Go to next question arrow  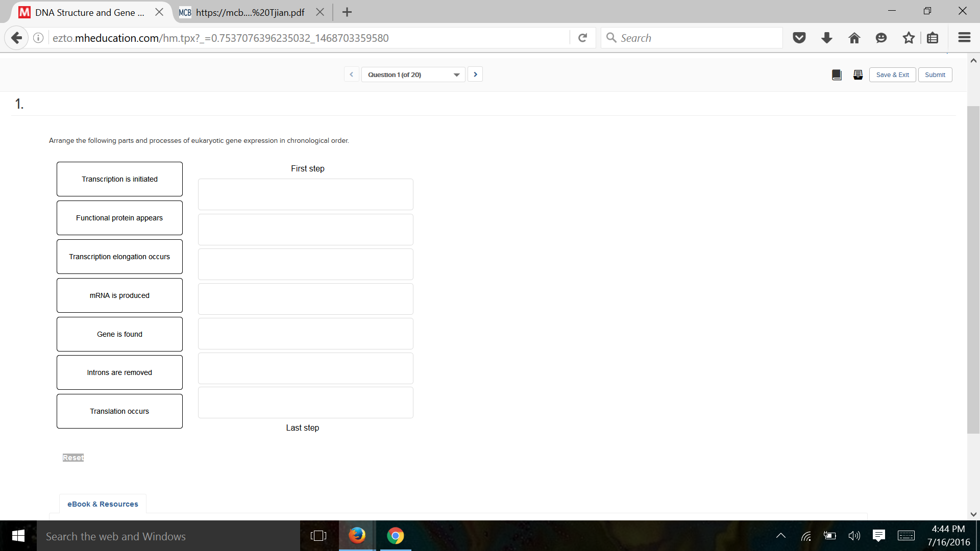(x=475, y=74)
